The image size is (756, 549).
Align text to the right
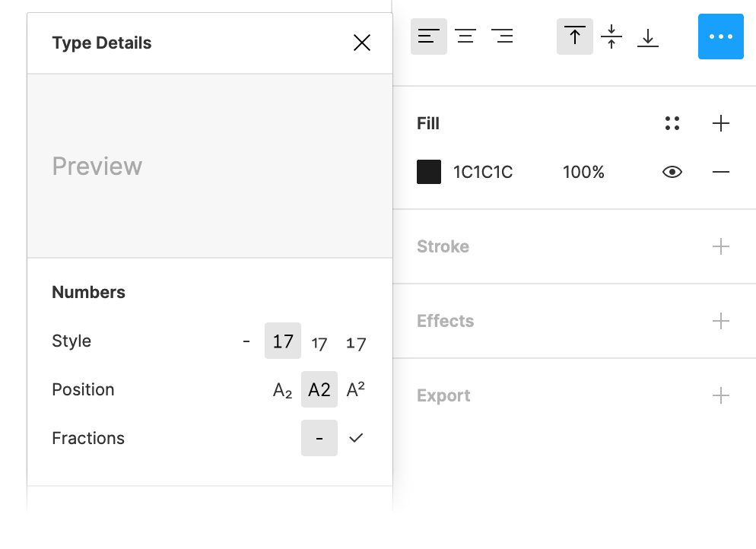502,36
